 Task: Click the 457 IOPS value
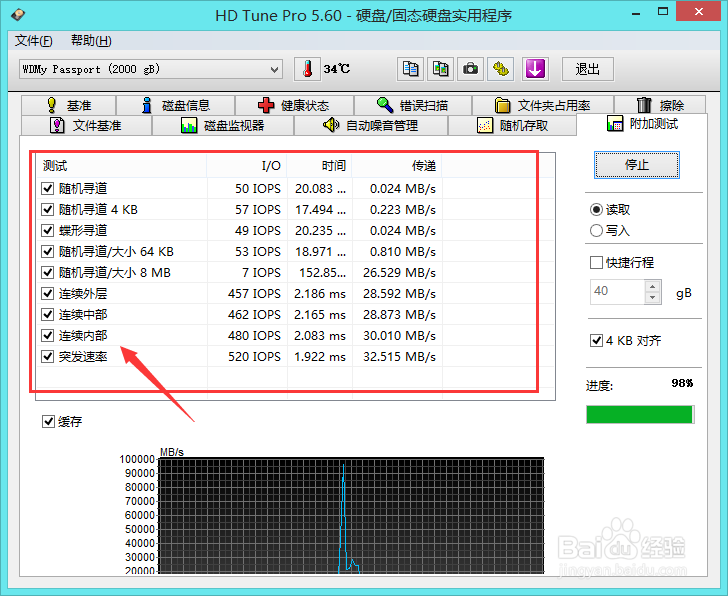click(x=254, y=293)
